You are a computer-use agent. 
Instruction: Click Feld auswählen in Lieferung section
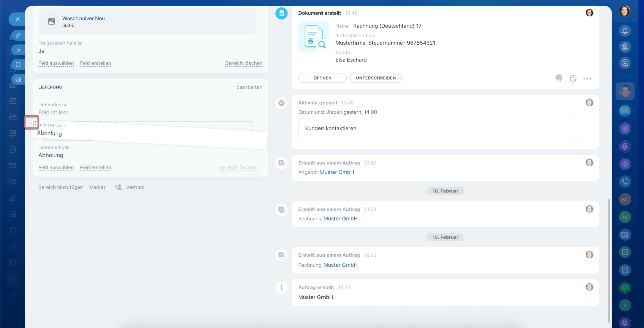click(x=56, y=168)
